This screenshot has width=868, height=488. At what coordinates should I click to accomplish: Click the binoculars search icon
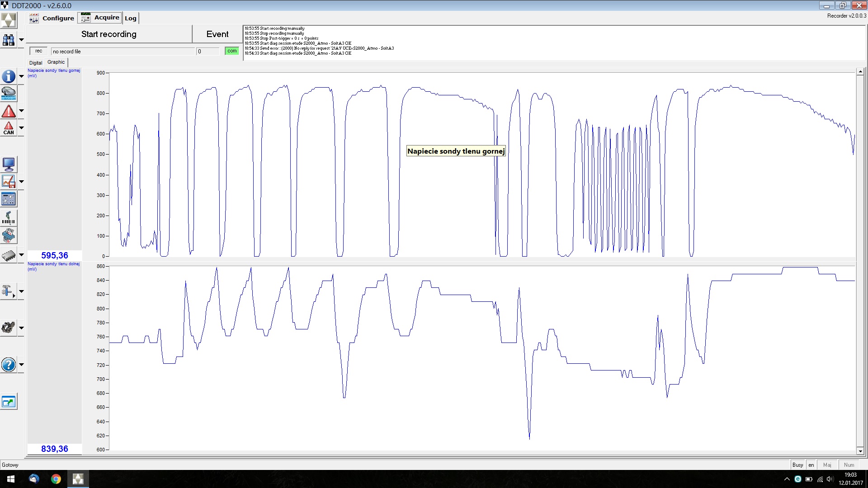9,40
